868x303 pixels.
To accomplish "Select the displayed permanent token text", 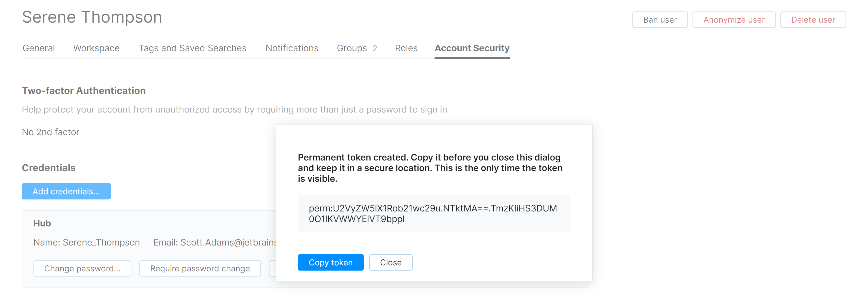I will click(433, 214).
